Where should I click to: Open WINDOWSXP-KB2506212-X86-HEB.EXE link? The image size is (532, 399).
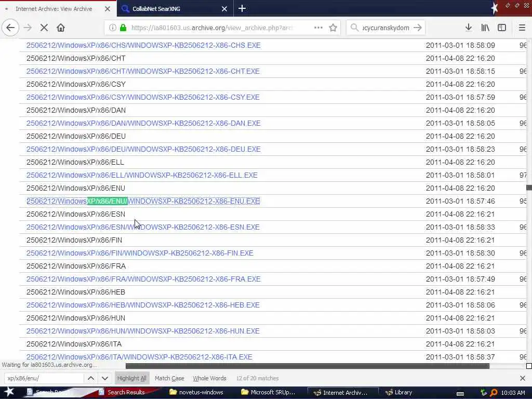tap(143, 305)
